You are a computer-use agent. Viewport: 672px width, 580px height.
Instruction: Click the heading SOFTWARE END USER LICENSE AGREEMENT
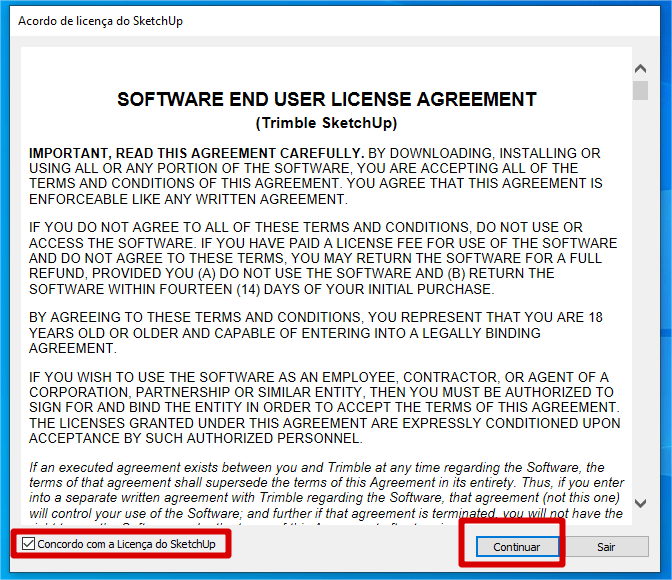[x=327, y=99]
